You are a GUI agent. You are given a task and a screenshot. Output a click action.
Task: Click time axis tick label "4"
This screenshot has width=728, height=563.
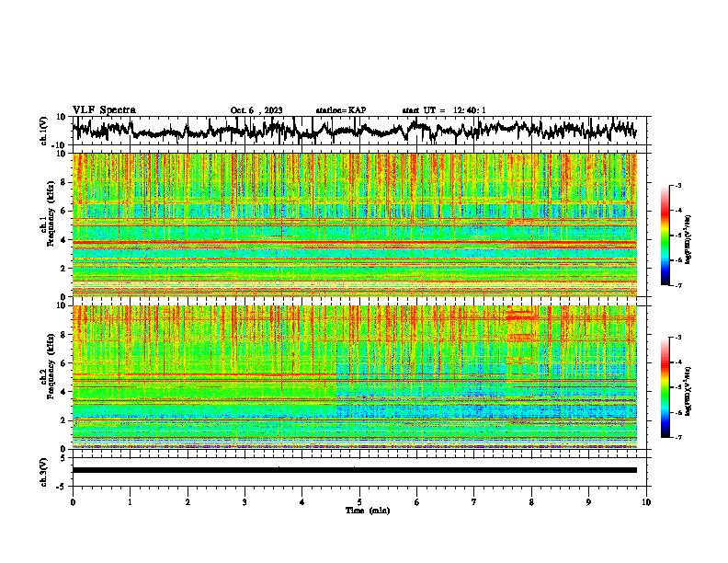(x=302, y=502)
